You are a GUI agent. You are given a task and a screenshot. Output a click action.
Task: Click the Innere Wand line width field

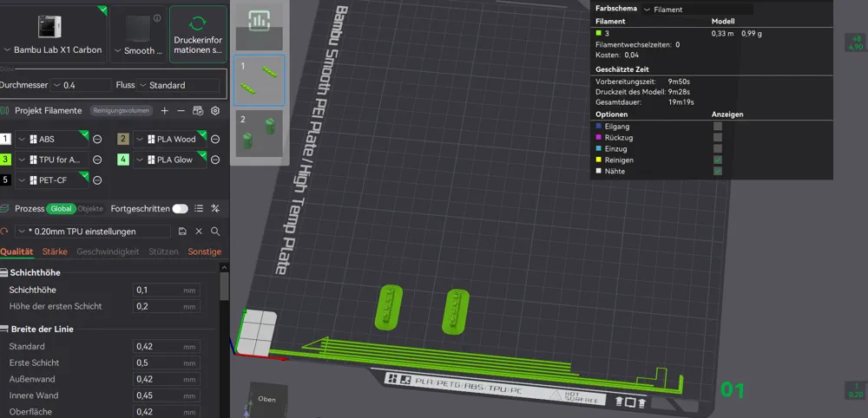pos(166,395)
